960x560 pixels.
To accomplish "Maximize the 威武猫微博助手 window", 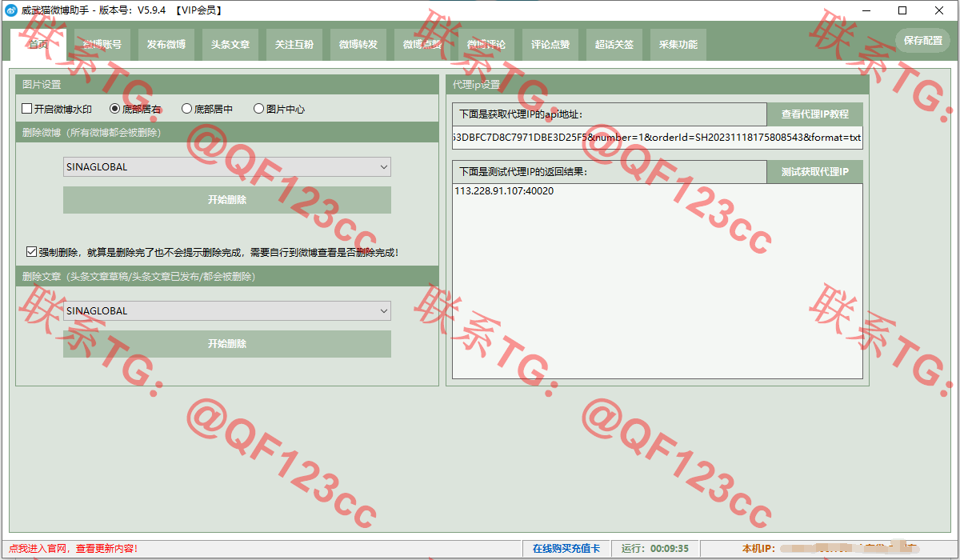I will coord(902,10).
